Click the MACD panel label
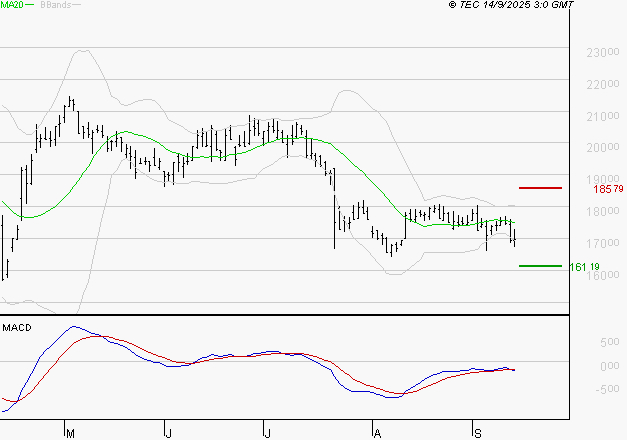The height and width of the screenshot is (440, 627). tap(17, 328)
